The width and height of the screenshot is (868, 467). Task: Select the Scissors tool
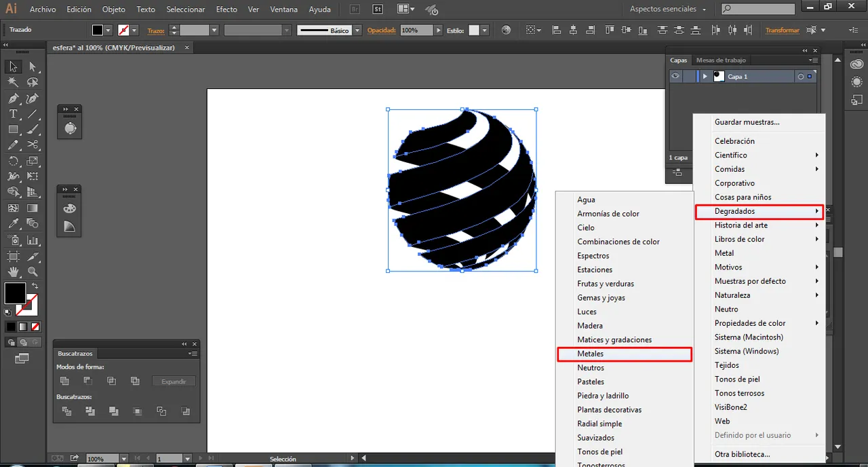click(x=33, y=145)
